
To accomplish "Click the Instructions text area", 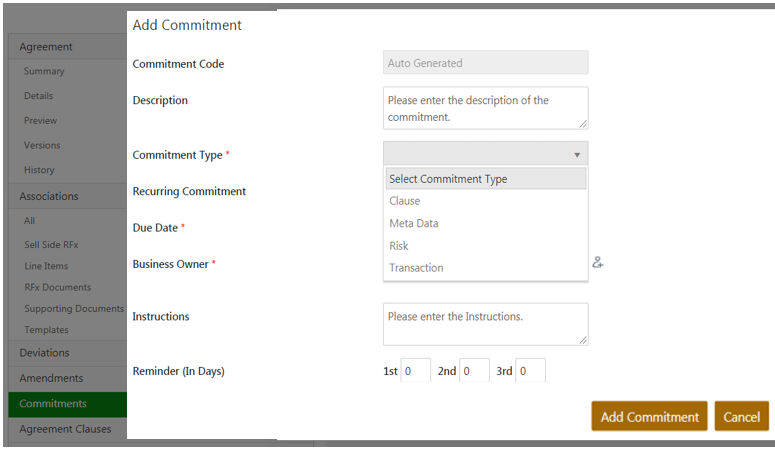I will 485,324.
